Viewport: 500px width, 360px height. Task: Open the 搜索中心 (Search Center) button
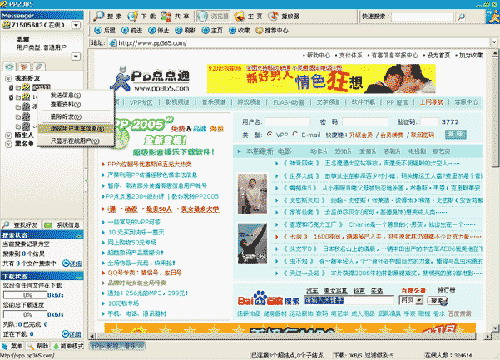coord(272,30)
